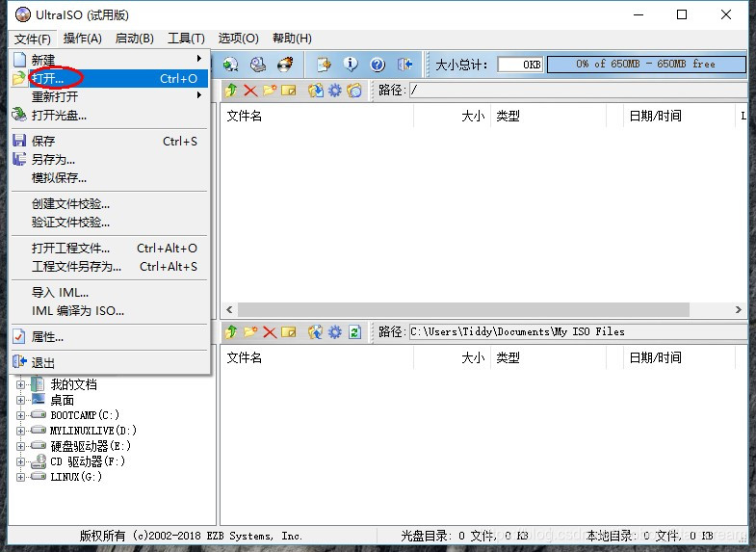This screenshot has width=756, height=552.
Task: Open the info bubble toolbar icon
Action: [x=351, y=65]
